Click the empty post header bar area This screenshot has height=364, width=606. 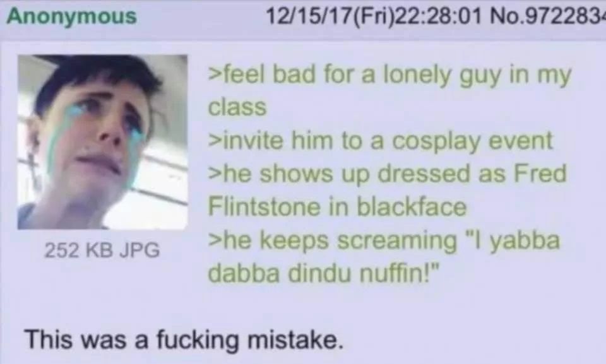coord(201,16)
